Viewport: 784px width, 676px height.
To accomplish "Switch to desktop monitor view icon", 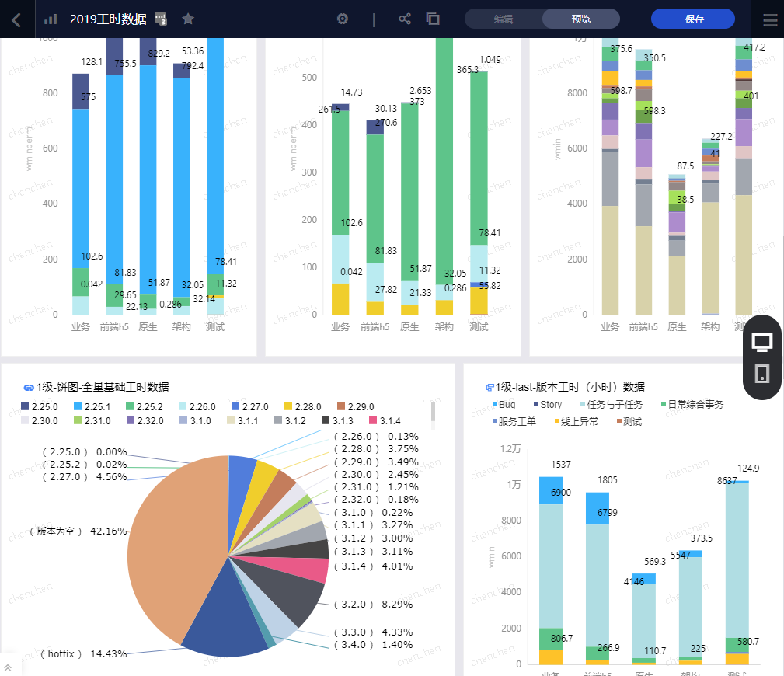I will pyautogui.click(x=762, y=343).
